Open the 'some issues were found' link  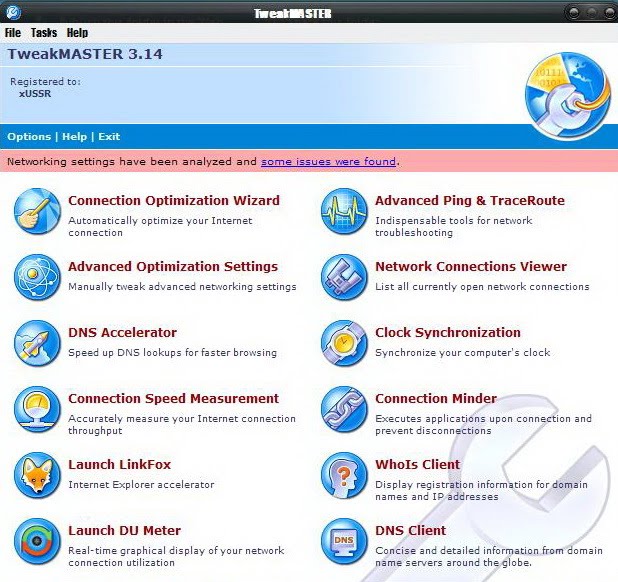[328, 162]
